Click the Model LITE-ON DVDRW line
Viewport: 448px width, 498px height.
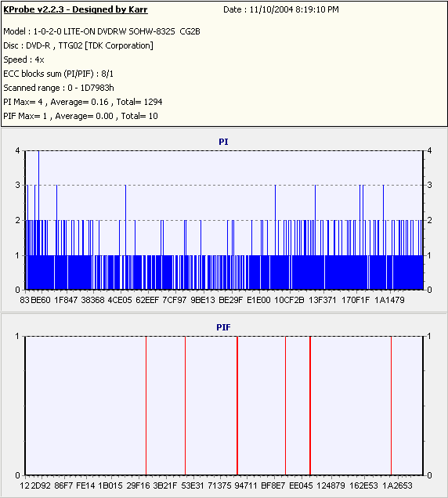[102, 31]
